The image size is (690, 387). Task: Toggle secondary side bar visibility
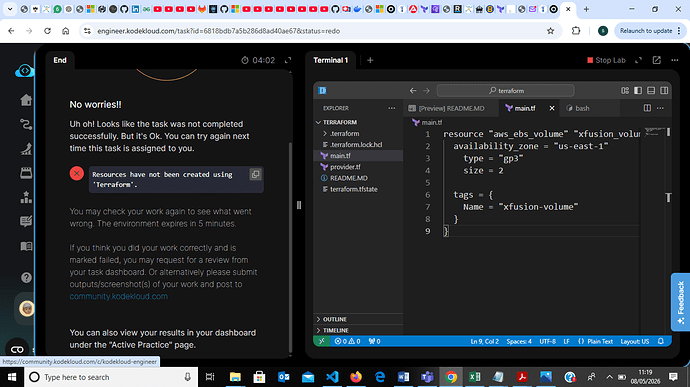tap(664, 91)
